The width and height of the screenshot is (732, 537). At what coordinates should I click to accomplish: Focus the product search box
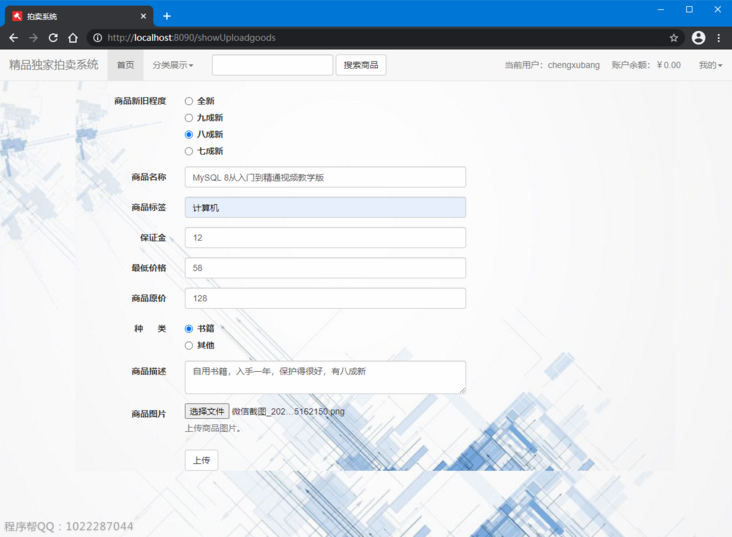(x=272, y=65)
